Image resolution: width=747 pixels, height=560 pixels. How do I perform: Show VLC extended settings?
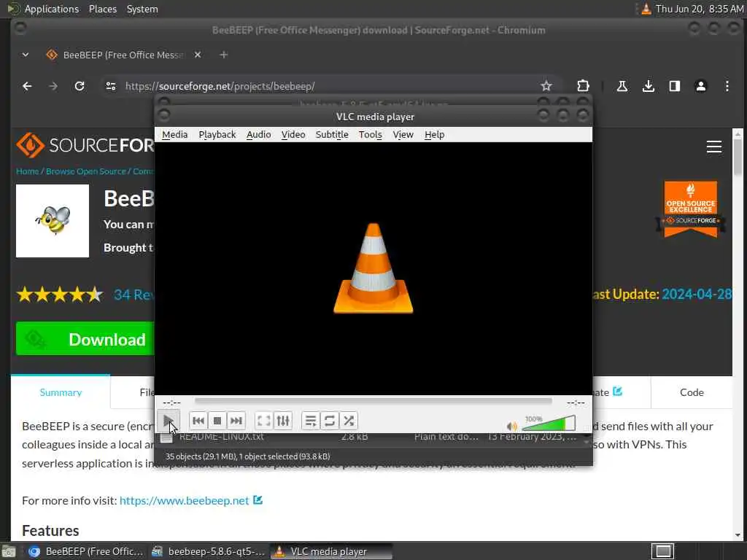[283, 421]
